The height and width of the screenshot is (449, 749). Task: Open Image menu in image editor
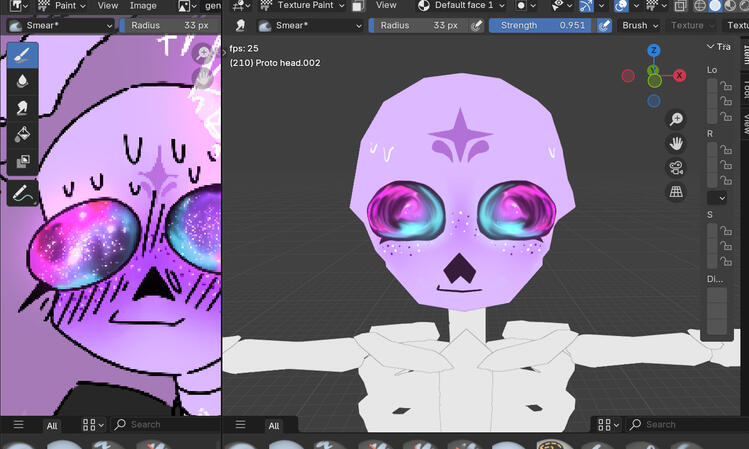click(x=143, y=6)
